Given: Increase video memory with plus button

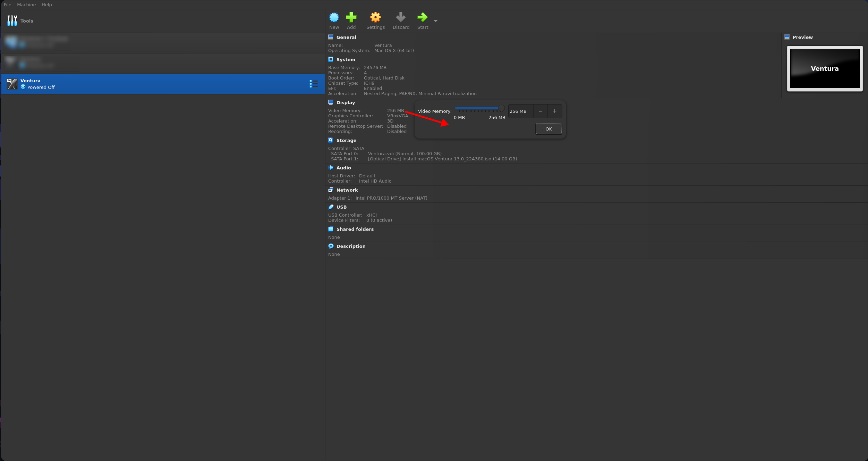Looking at the screenshot, I should 554,111.
